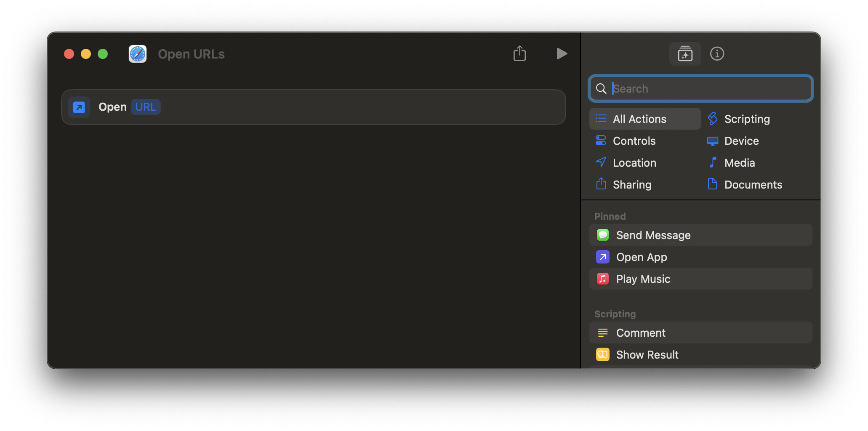The image size is (868, 431).
Task: Add the pinned Send Message action
Action: tap(701, 235)
